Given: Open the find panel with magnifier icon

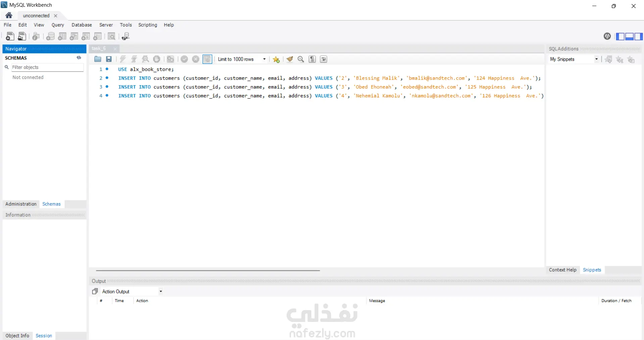Looking at the screenshot, I should point(301,59).
